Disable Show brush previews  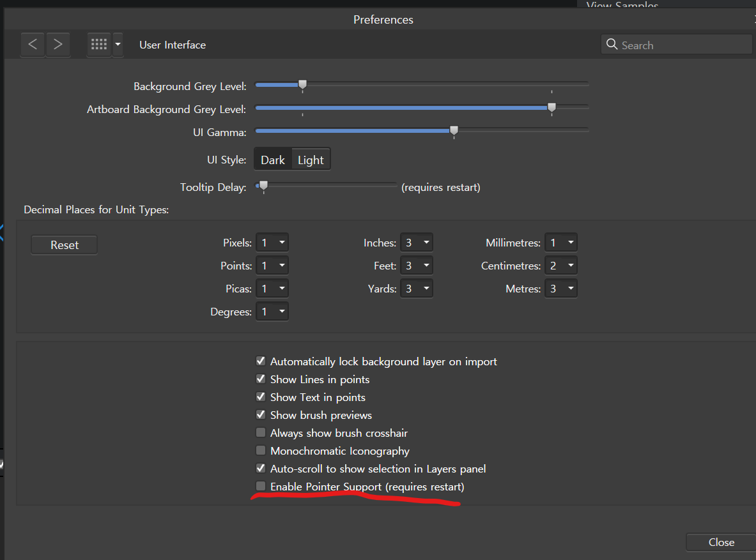[x=260, y=414]
